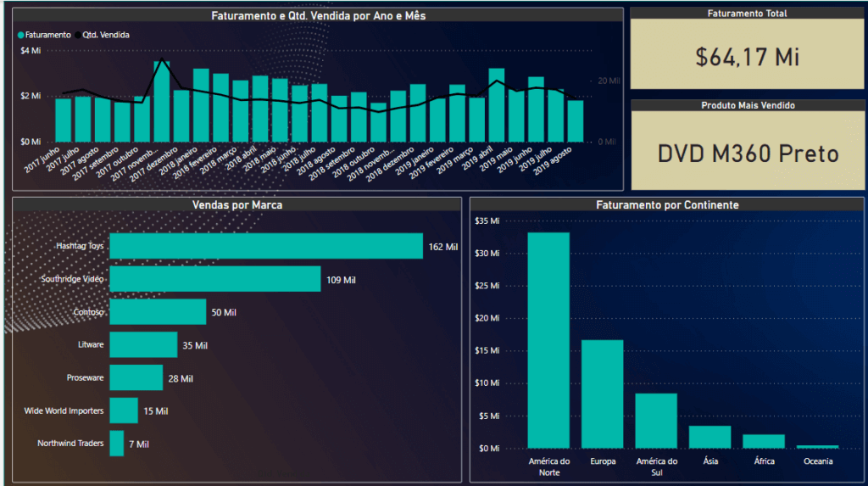Select the África revenue column
This screenshot has height=486, width=868.
[764, 441]
